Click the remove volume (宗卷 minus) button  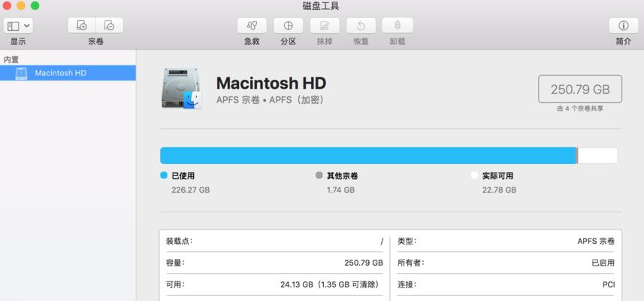tap(109, 26)
